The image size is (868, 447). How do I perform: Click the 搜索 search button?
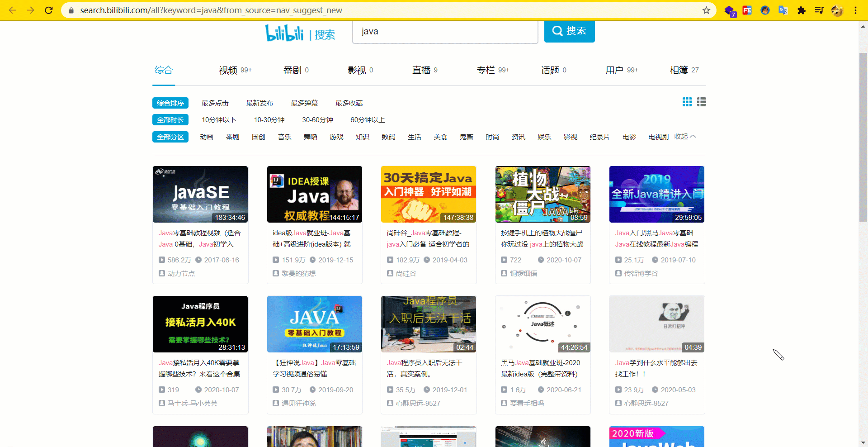click(x=570, y=31)
